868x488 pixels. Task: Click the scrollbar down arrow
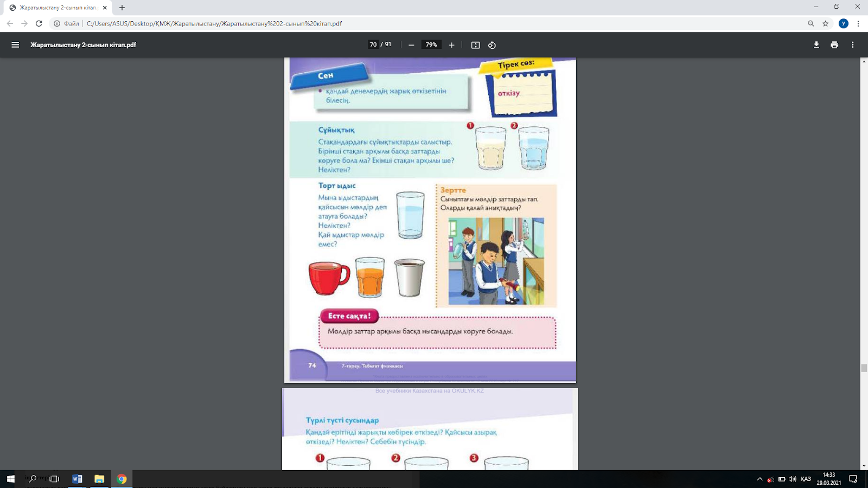tap(864, 466)
